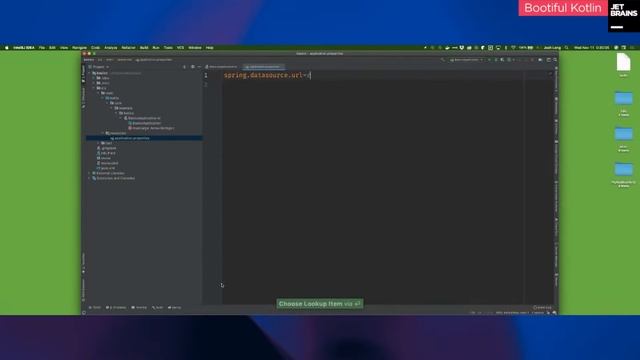Hide the Project tool window
The width and height of the screenshot is (640, 360).
(199, 67)
